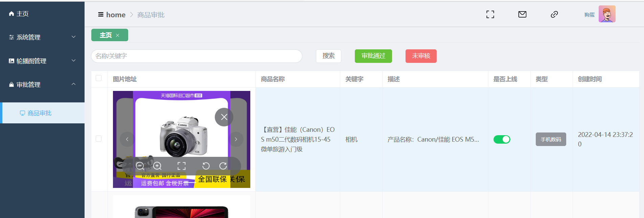The height and width of the screenshot is (218, 644).
Task: Click the 手机数码 type tag
Action: [x=551, y=139]
